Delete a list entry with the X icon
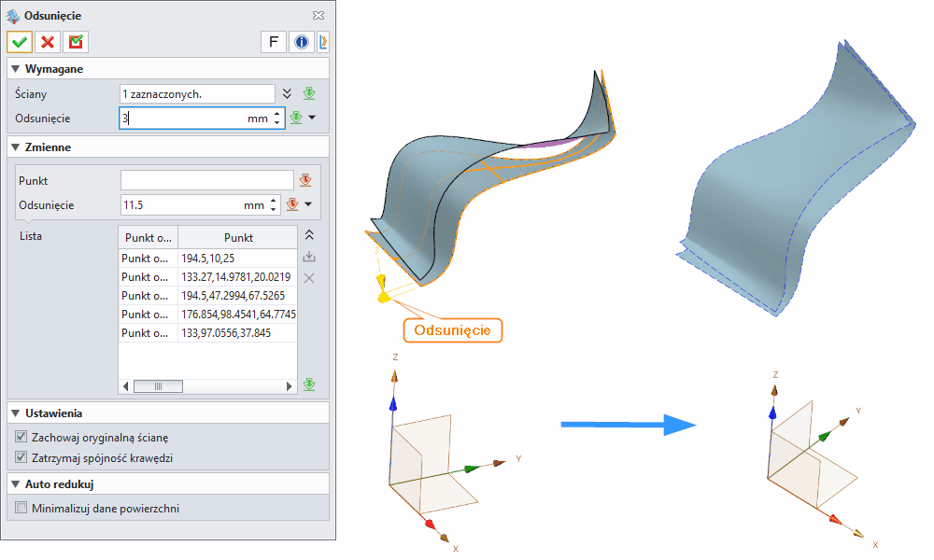934x560 pixels. [309, 278]
